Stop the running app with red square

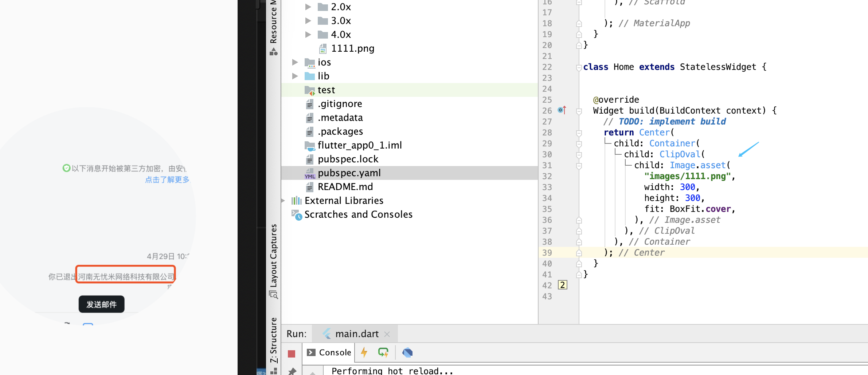click(x=291, y=354)
